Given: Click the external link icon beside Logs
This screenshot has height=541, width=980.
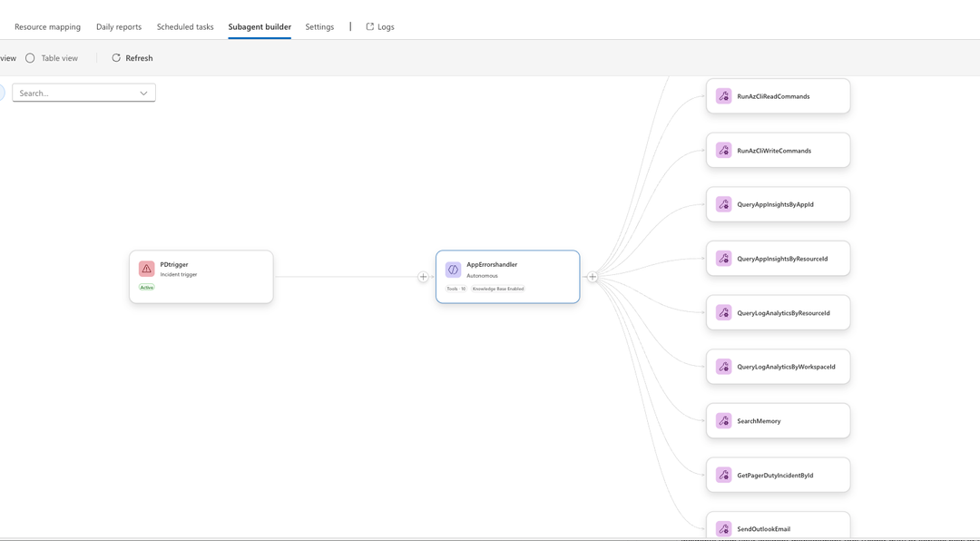Looking at the screenshot, I should [x=370, y=26].
